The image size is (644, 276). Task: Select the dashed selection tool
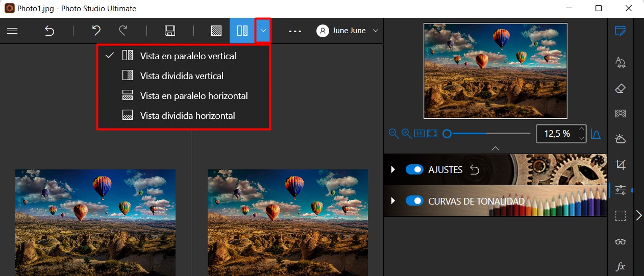pos(621,216)
